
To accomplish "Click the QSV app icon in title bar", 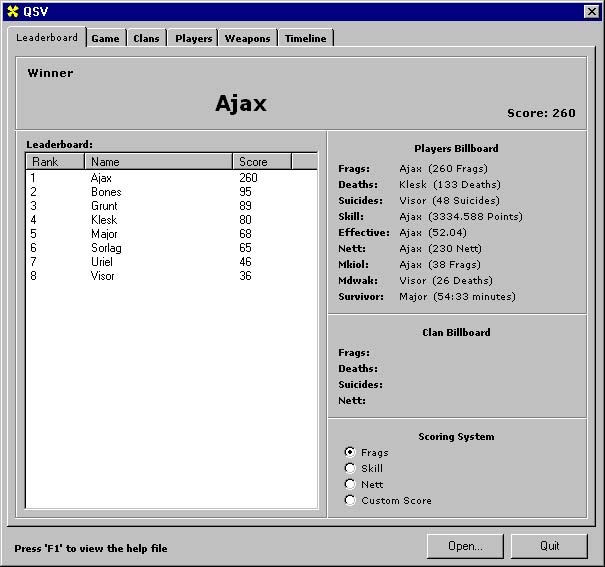I will coord(12,11).
